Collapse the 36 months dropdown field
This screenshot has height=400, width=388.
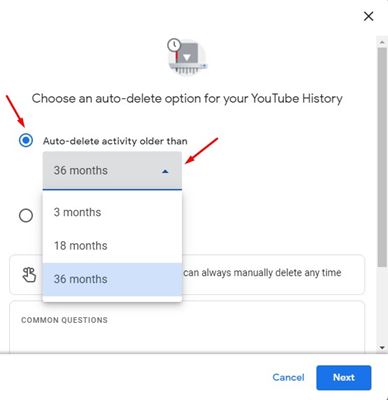click(x=112, y=171)
